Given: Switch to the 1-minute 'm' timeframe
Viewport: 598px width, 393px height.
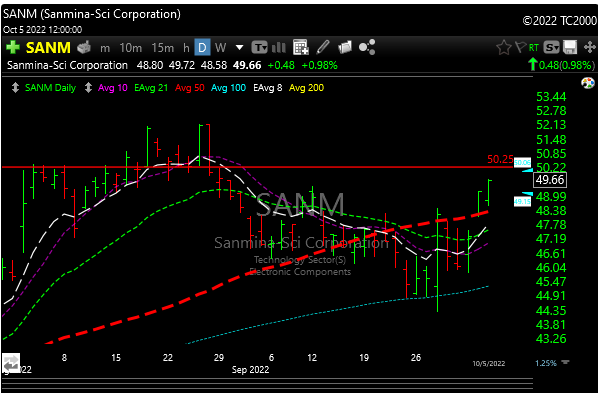Looking at the screenshot, I should (105, 48).
